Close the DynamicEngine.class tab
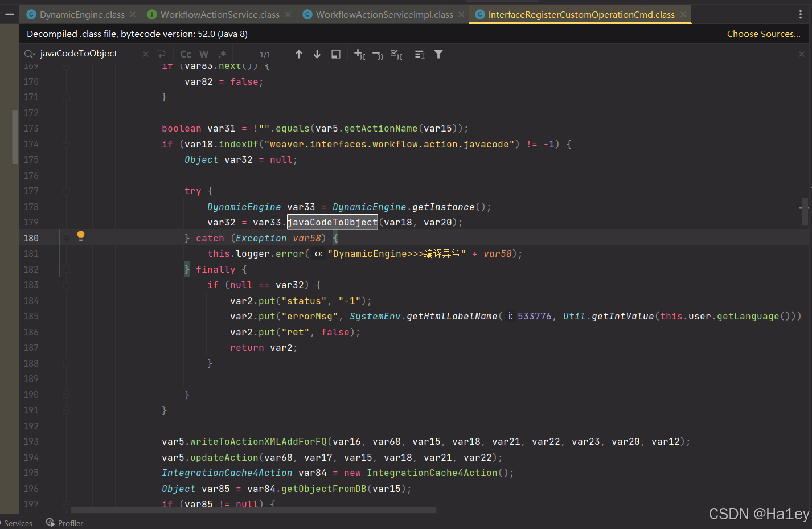 (133, 14)
